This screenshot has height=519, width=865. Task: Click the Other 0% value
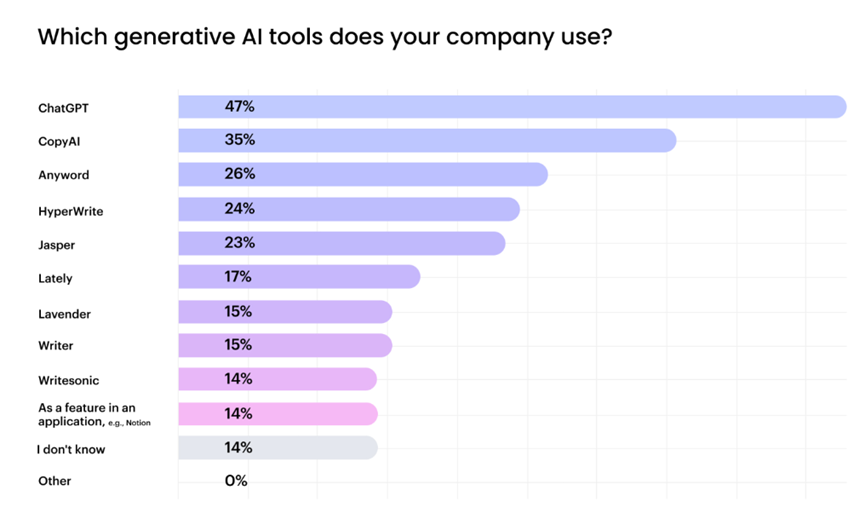pos(236,481)
